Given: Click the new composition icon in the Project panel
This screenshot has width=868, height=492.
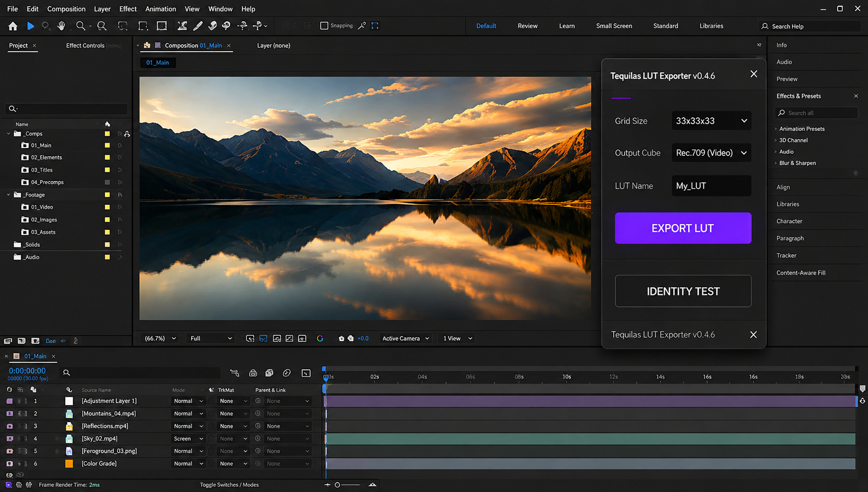Looking at the screenshot, I should (35, 341).
